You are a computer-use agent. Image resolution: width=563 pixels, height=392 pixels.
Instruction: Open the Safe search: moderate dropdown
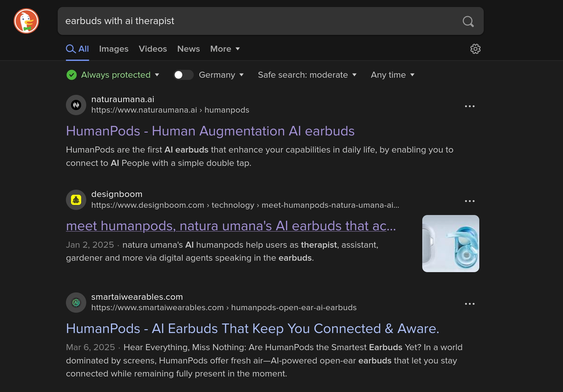307,75
